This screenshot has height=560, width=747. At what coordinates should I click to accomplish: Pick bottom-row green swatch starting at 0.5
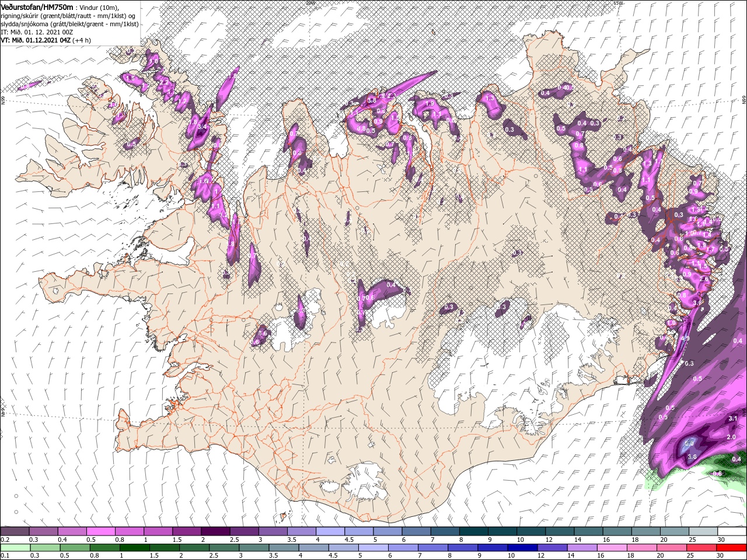75,548
